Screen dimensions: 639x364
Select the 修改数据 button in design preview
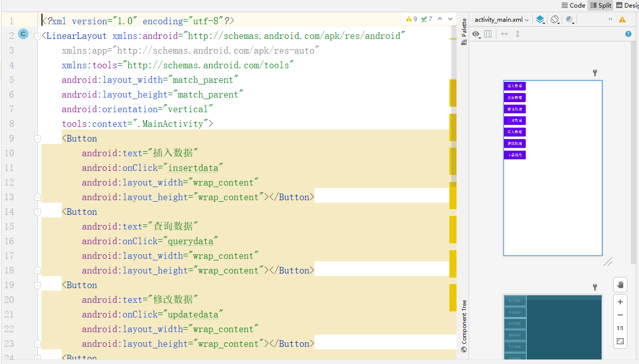click(515, 109)
